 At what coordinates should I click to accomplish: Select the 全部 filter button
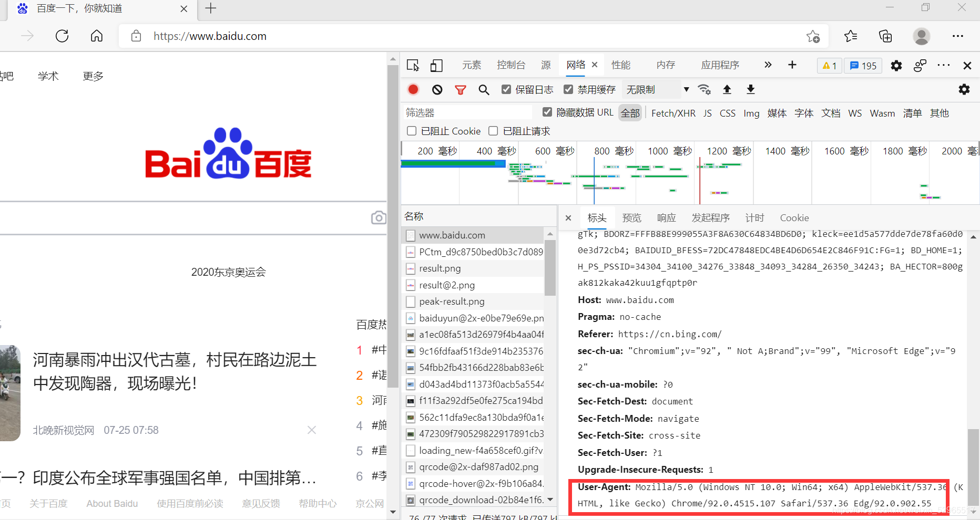pos(630,113)
